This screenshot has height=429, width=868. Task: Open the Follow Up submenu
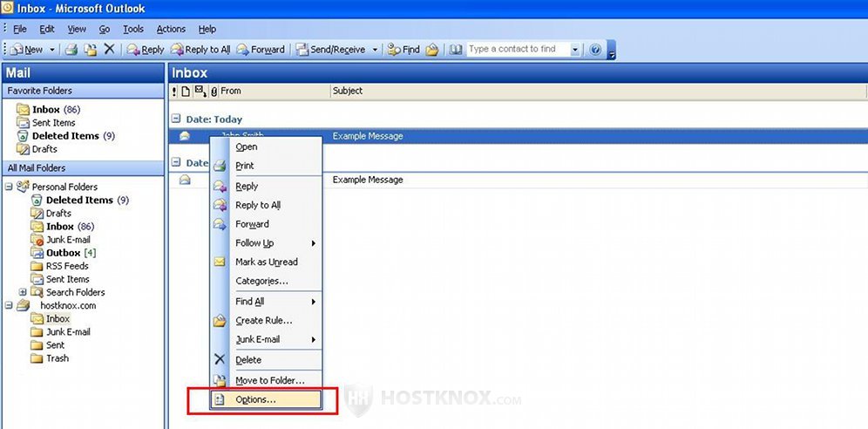pyautogui.click(x=267, y=243)
